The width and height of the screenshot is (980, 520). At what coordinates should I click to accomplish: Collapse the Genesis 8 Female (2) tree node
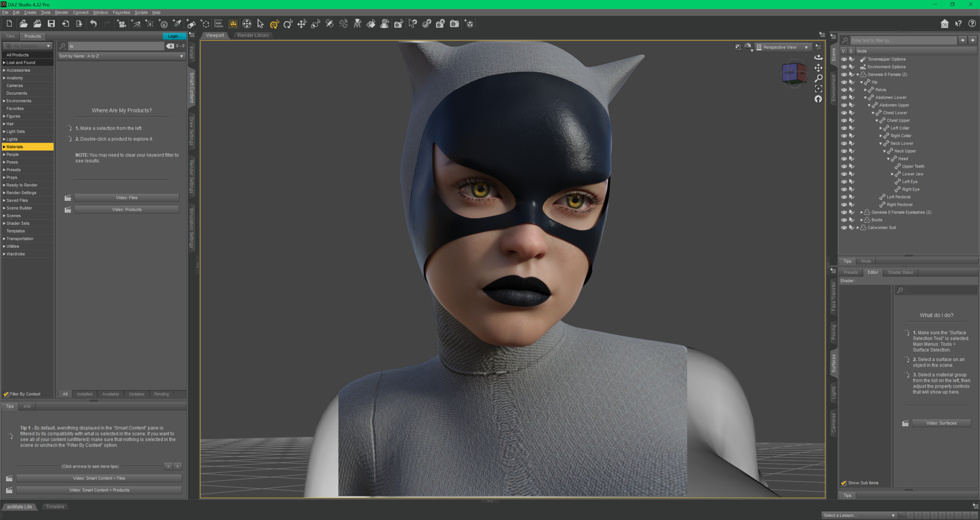[857, 75]
